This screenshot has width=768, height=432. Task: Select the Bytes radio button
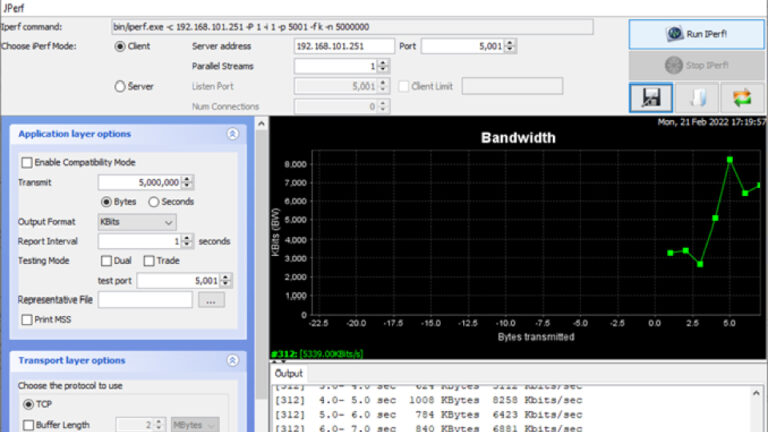point(106,202)
